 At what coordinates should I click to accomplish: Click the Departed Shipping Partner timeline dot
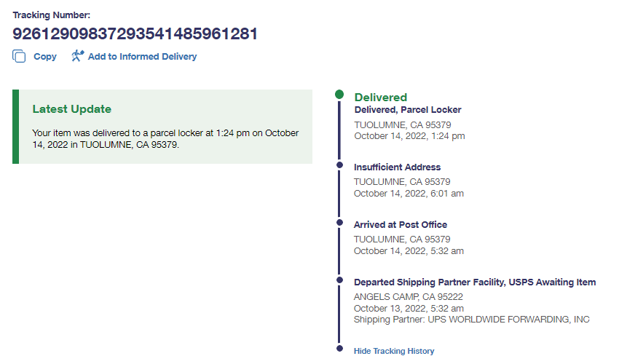click(339, 280)
